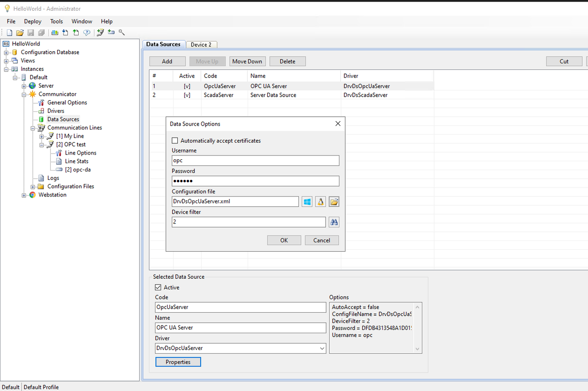Click the globe icon of Server node
Screen dimensions: 588x391
tap(32, 86)
